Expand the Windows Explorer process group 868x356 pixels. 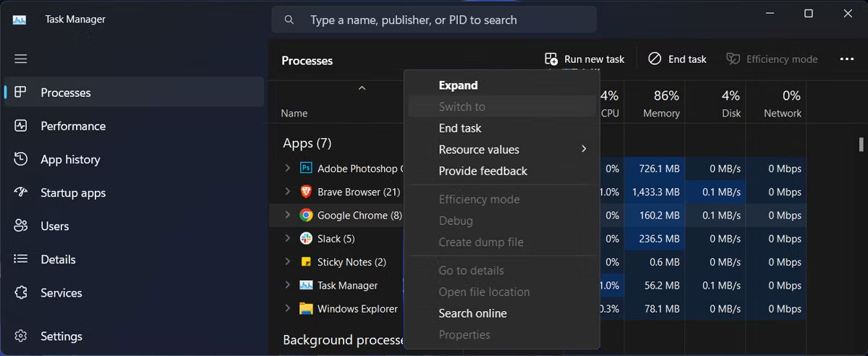(x=287, y=308)
